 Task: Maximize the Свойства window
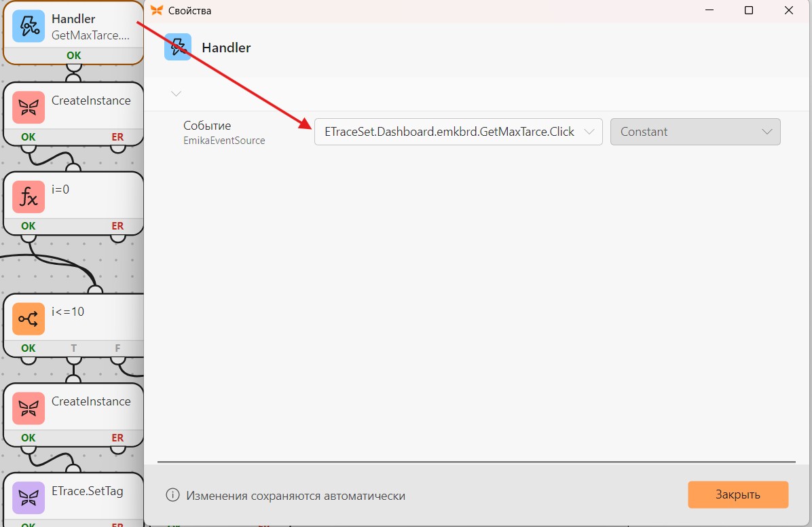click(749, 10)
